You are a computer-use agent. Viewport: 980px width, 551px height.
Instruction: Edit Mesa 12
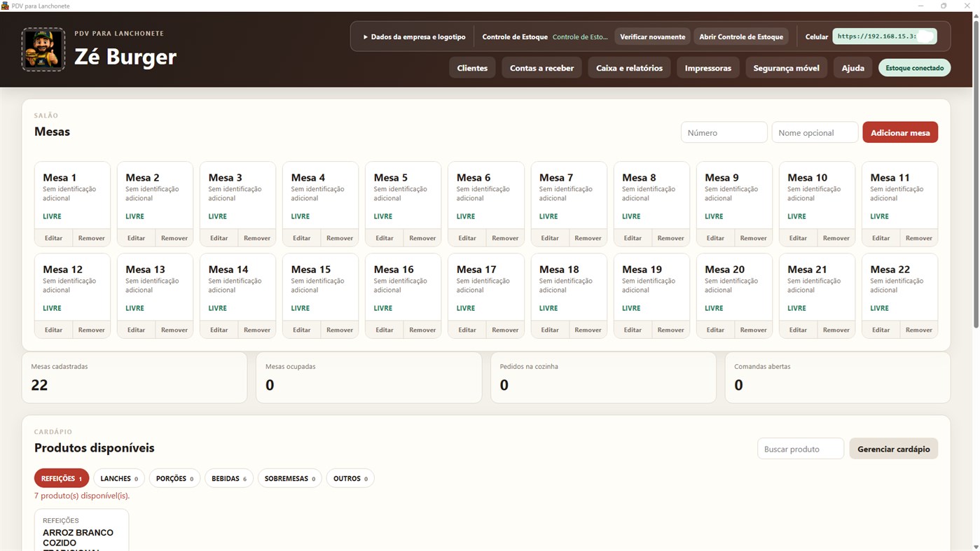point(54,330)
